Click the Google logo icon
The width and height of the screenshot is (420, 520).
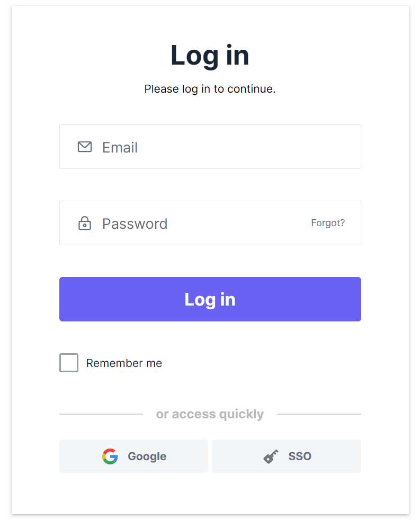click(110, 456)
